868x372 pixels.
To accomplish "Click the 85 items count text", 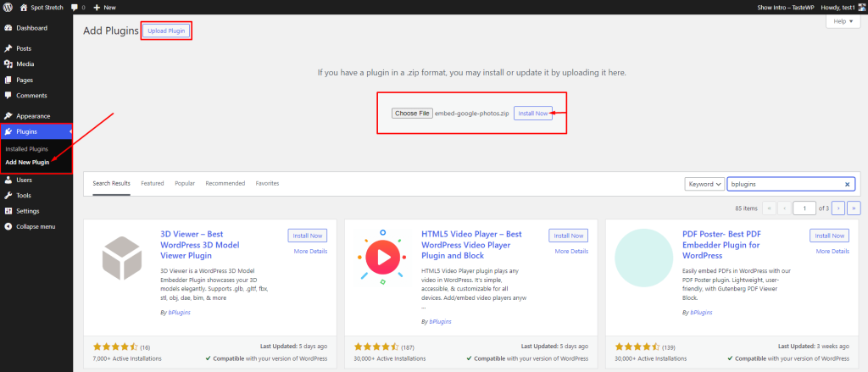I will click(x=746, y=208).
